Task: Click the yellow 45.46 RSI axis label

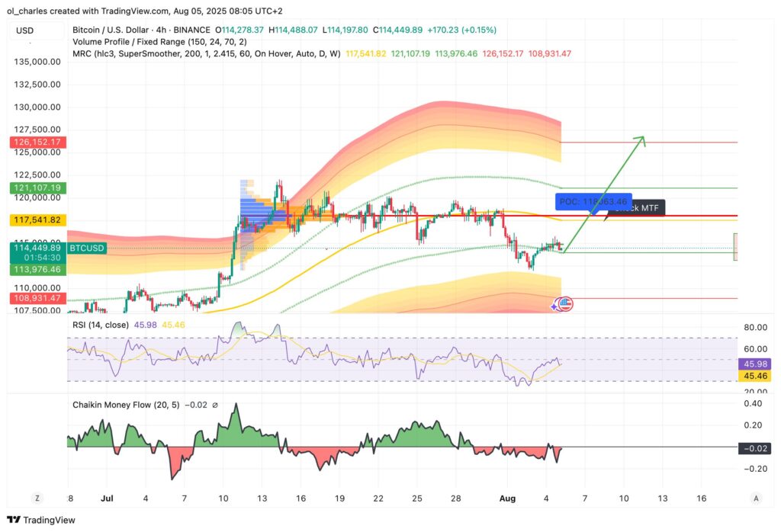Action: 755,377
